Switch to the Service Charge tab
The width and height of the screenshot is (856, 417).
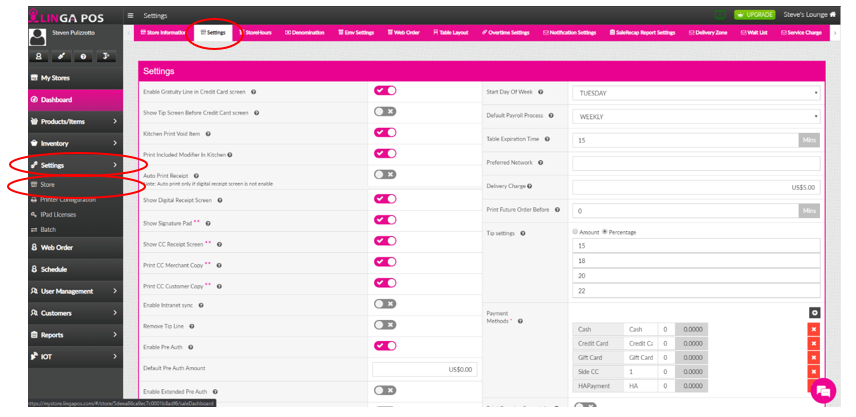tap(801, 33)
